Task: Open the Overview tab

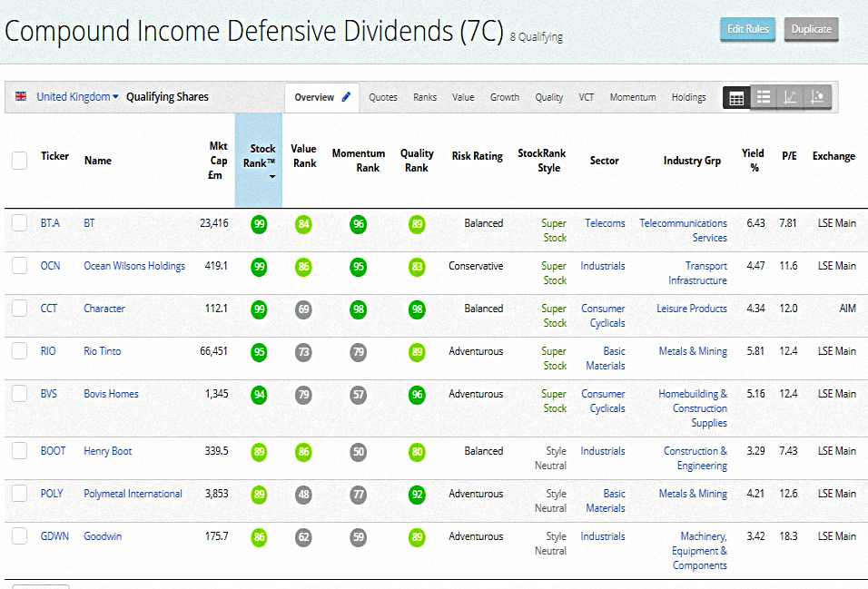Action: coord(321,97)
